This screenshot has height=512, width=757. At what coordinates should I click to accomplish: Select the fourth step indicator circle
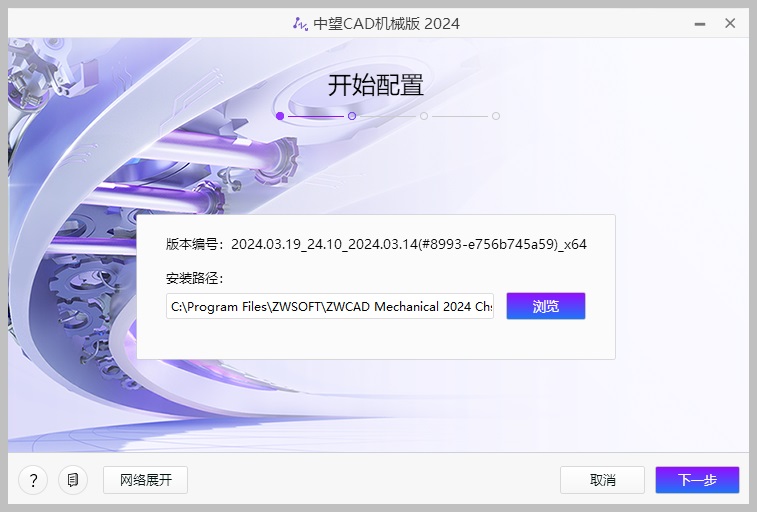pos(496,116)
